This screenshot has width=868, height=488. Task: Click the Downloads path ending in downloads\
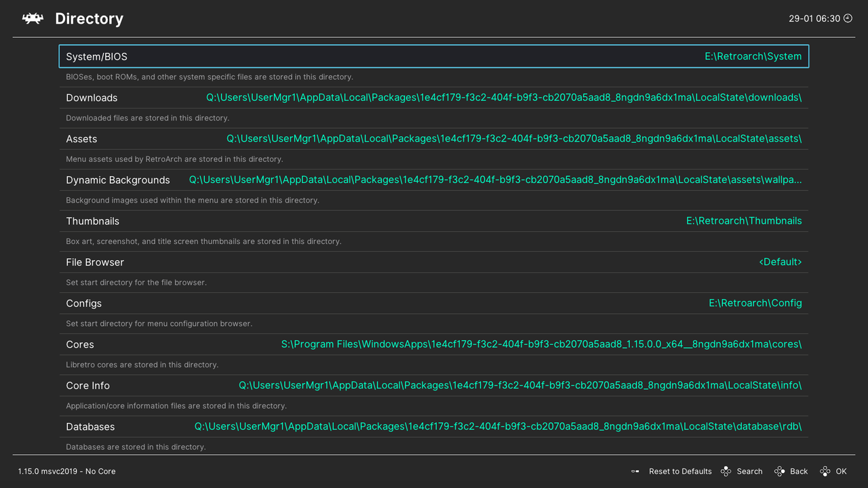tap(504, 98)
